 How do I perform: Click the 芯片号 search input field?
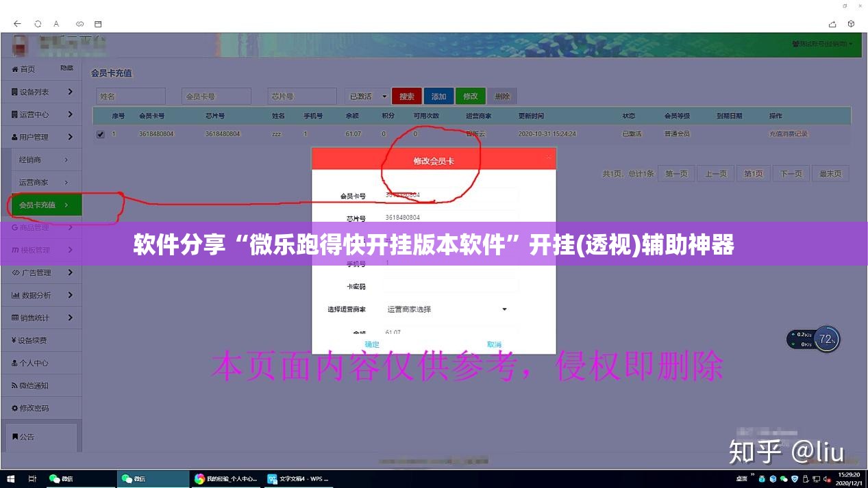[x=301, y=97]
